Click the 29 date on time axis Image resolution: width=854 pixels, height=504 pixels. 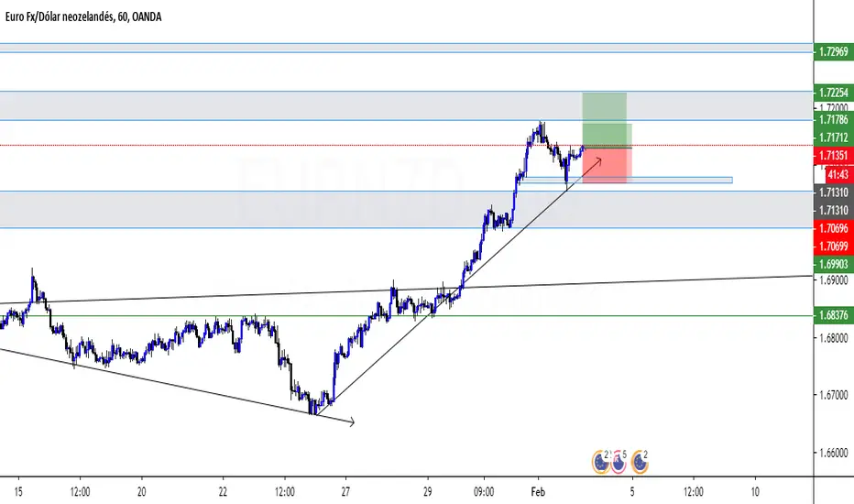coord(428,492)
